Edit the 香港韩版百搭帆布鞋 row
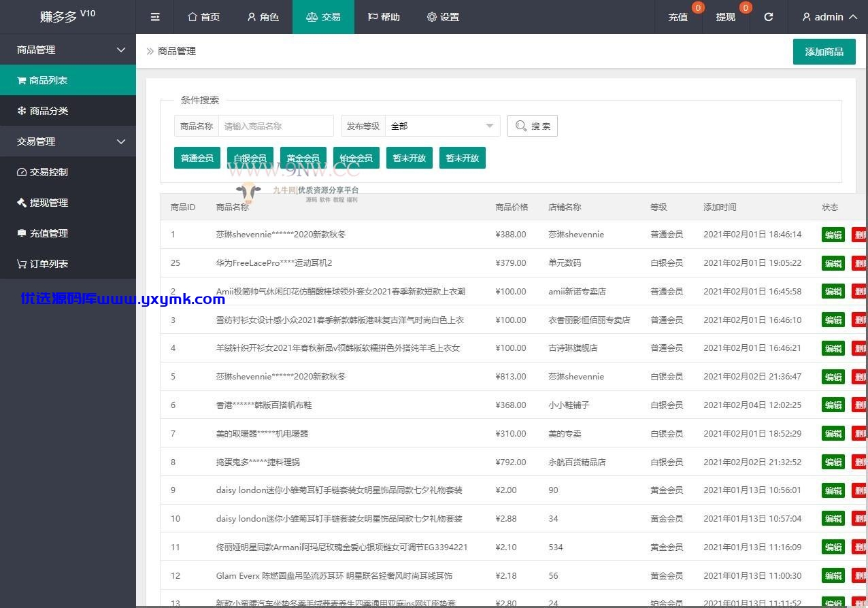The height and width of the screenshot is (608, 868). pos(833,405)
